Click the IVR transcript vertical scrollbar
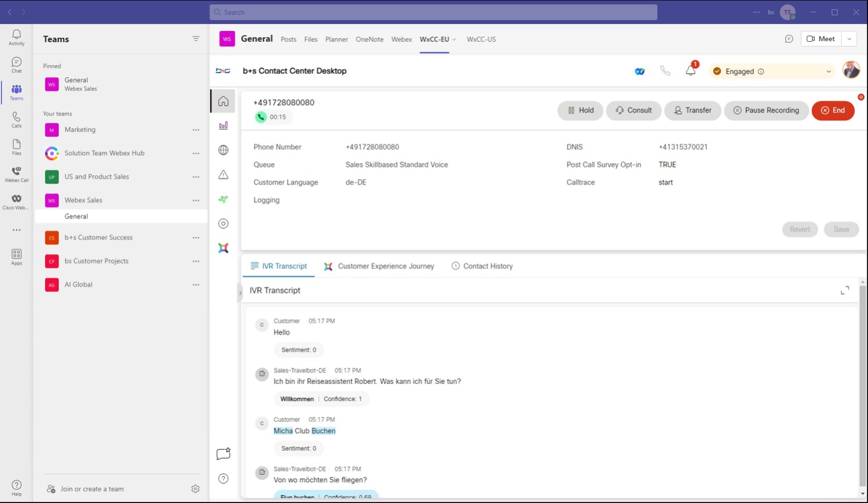This screenshot has width=868, height=503. pyautogui.click(x=862, y=387)
